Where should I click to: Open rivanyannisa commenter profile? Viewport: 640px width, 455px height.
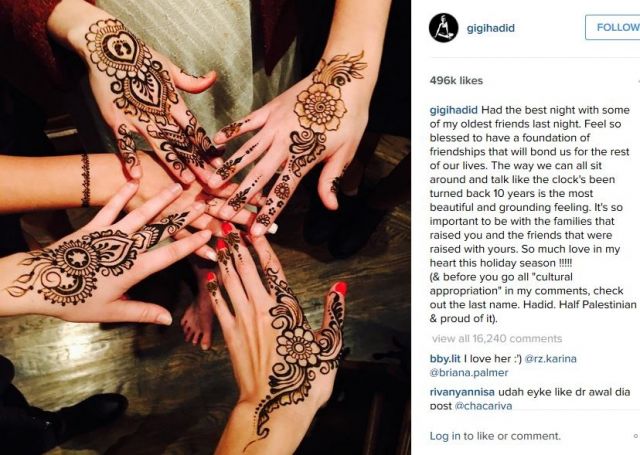tap(462, 392)
